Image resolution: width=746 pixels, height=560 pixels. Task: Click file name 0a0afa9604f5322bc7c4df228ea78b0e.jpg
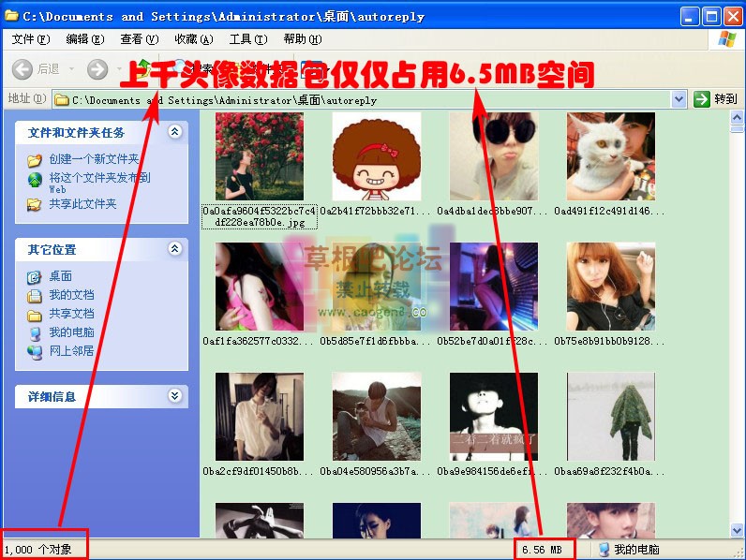click(x=260, y=216)
